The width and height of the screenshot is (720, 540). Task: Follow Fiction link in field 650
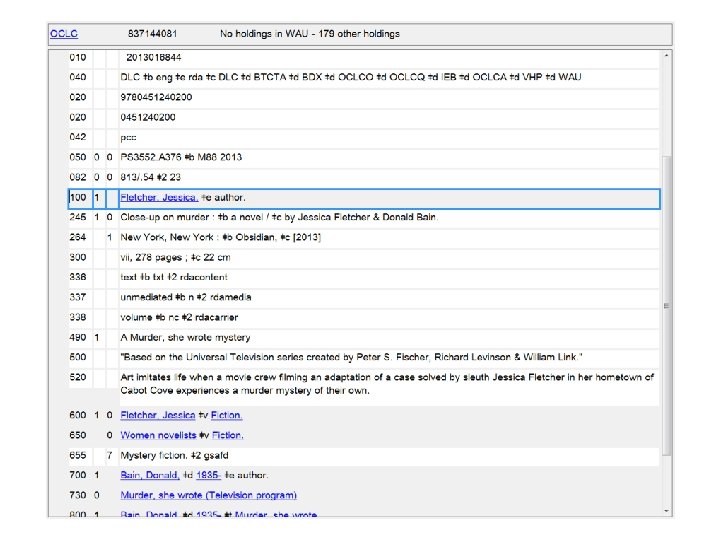[x=227, y=435]
